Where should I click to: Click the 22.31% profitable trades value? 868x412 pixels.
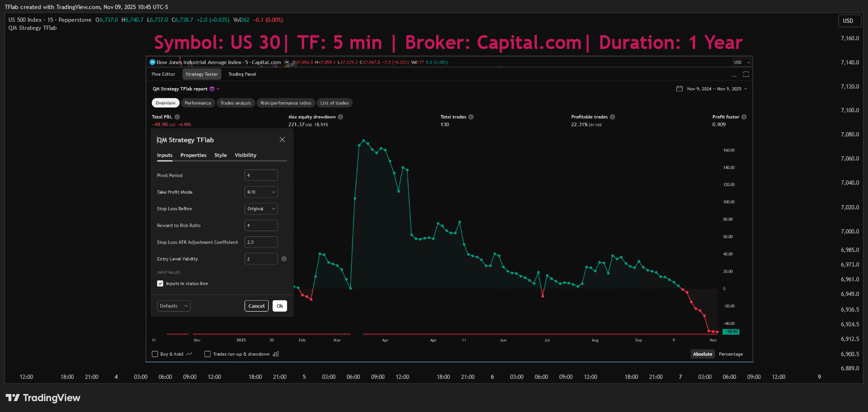(579, 125)
